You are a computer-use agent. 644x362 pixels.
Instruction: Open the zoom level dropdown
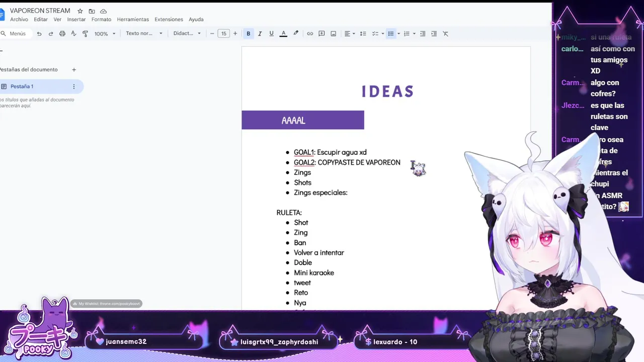point(105,34)
